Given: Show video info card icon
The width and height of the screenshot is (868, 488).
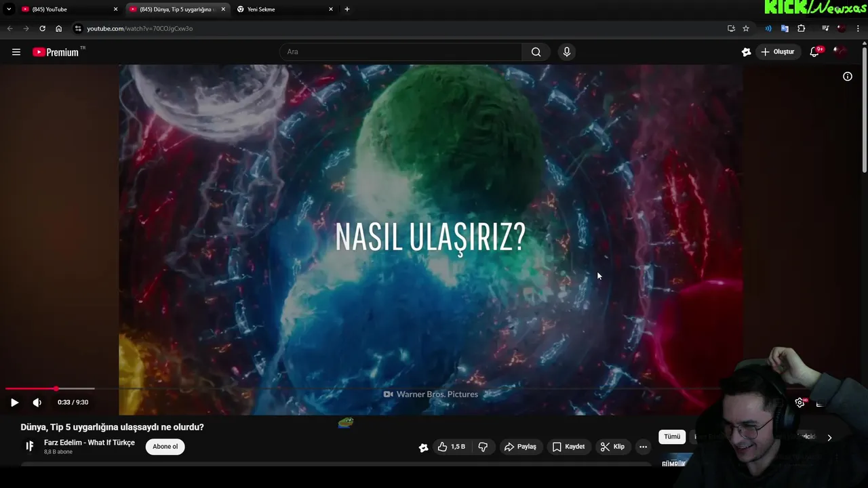Looking at the screenshot, I should click(847, 77).
